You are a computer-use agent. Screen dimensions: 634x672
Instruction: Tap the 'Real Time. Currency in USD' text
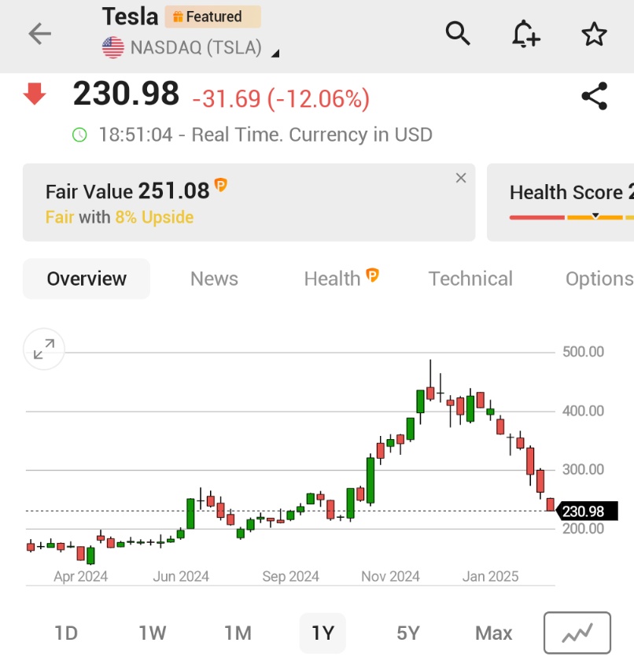311,135
